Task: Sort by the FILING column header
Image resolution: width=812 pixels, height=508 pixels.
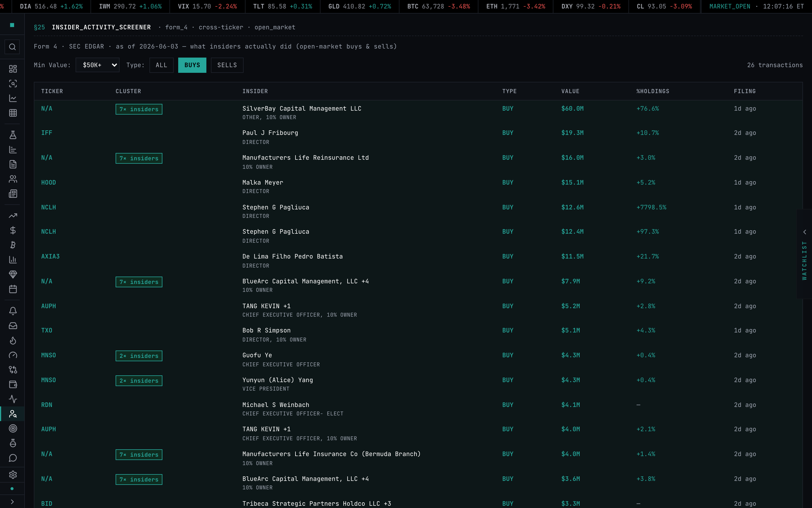Action: (x=745, y=91)
